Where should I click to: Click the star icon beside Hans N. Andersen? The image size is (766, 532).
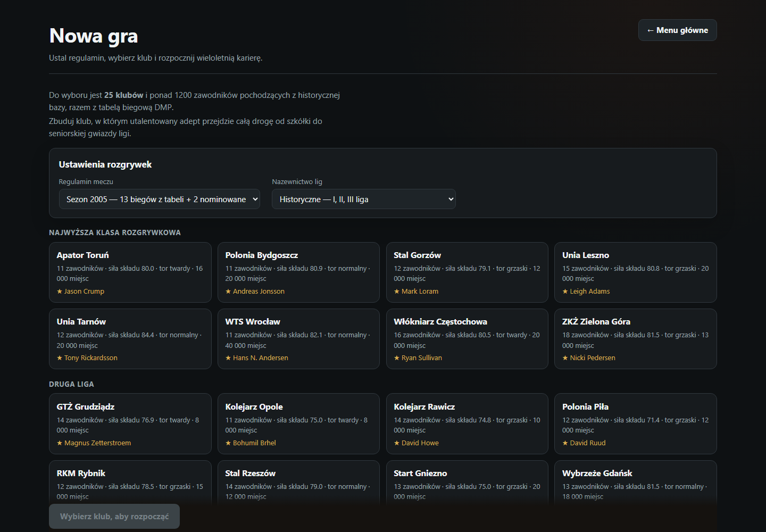coord(228,358)
